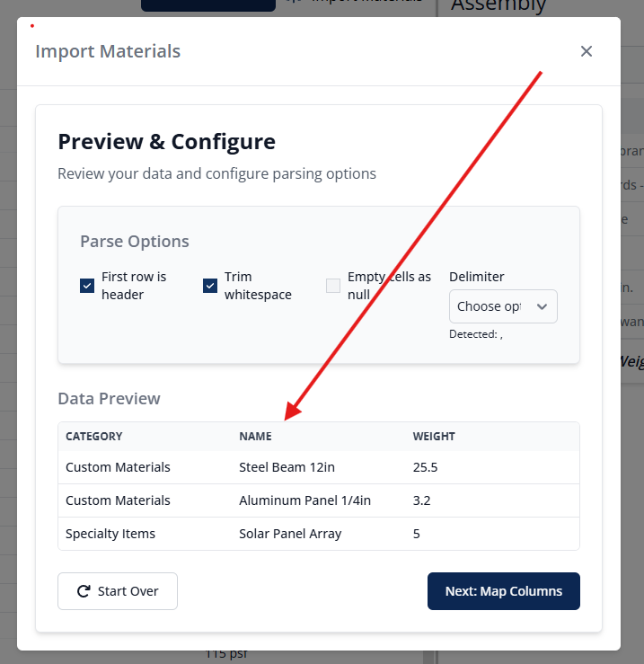The width and height of the screenshot is (644, 664).
Task: Click the Preview & Configure heading
Action: (x=166, y=141)
